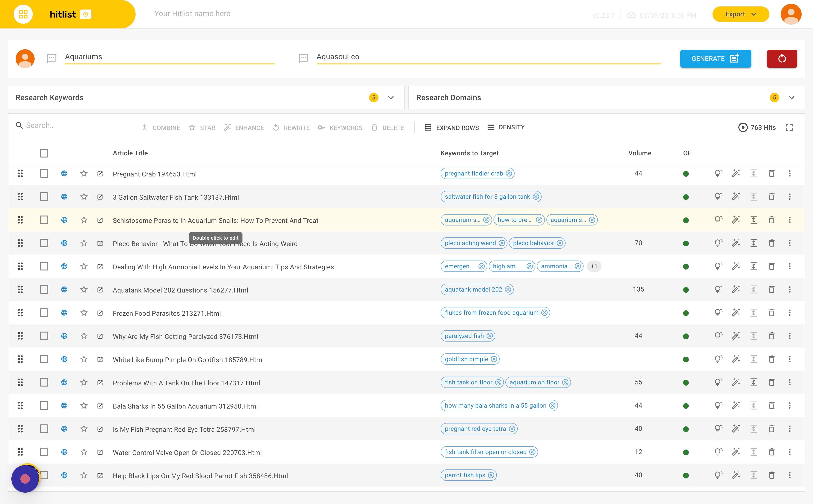Screen dimensions: 813x504
Task: Sort by Keywords to Target header
Action: 469,153
